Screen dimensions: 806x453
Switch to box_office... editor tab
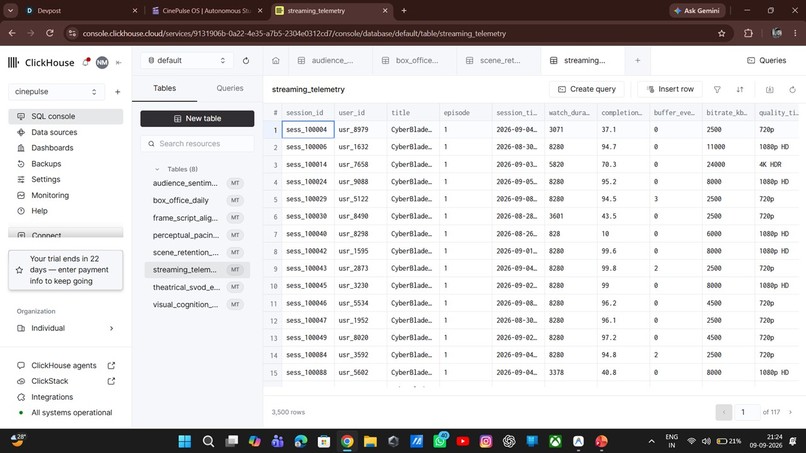tap(415, 61)
